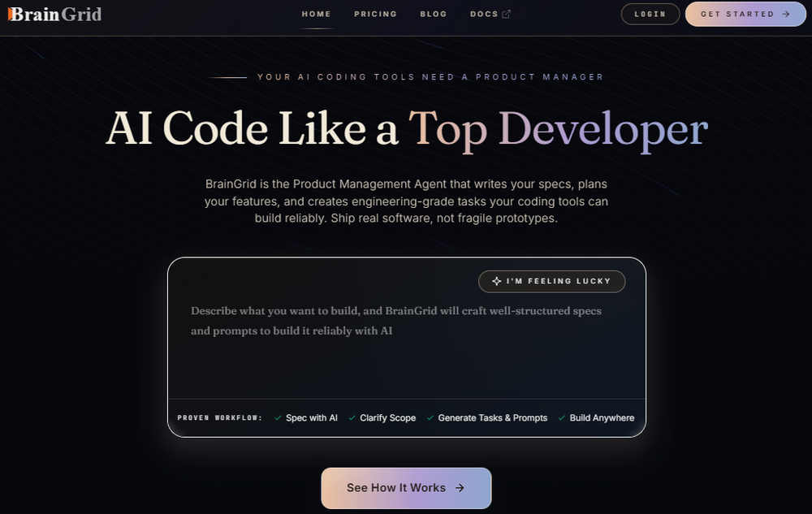The width and height of the screenshot is (812, 514).
Task: Click the 'Clarify Scope' label
Action: pos(388,417)
